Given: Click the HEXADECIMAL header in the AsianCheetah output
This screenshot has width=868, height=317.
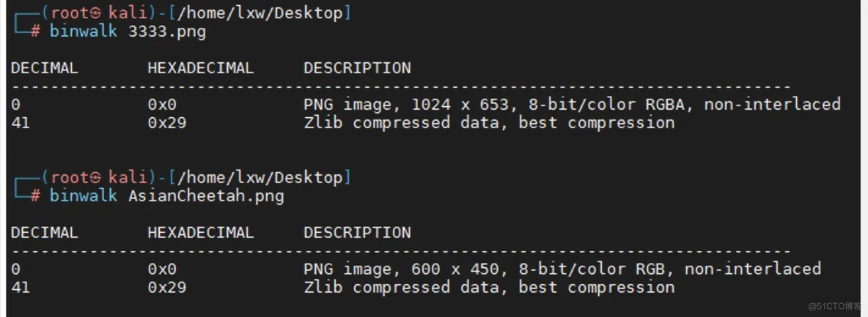Looking at the screenshot, I should pos(200,233).
